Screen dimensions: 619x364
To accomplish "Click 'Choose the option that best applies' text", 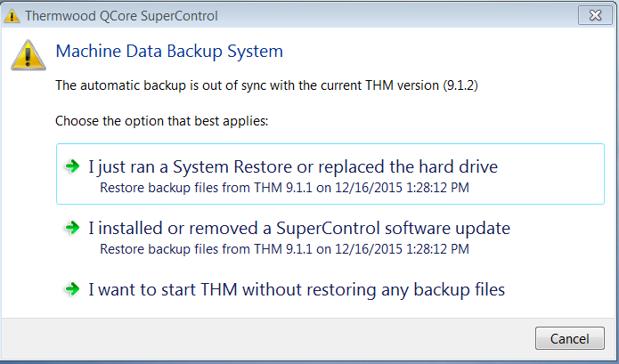I will (x=151, y=119).
